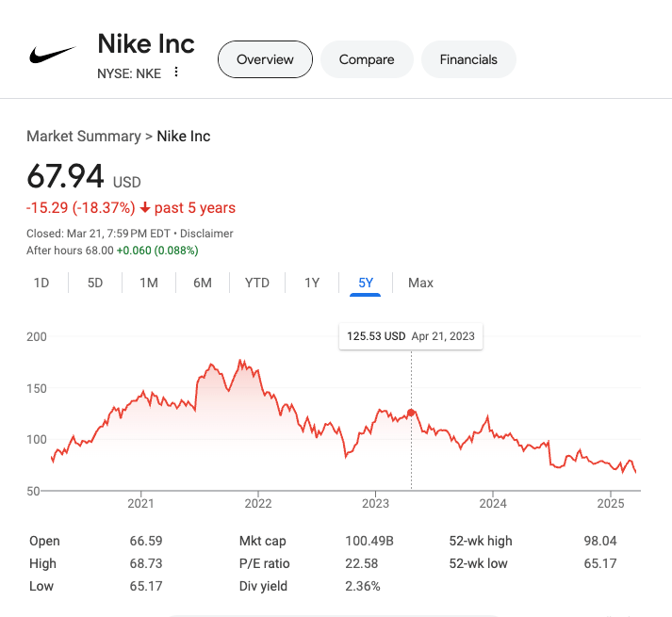The width and height of the screenshot is (672, 617).
Task: Click the Mkt cap value 100.49B
Action: tap(369, 541)
